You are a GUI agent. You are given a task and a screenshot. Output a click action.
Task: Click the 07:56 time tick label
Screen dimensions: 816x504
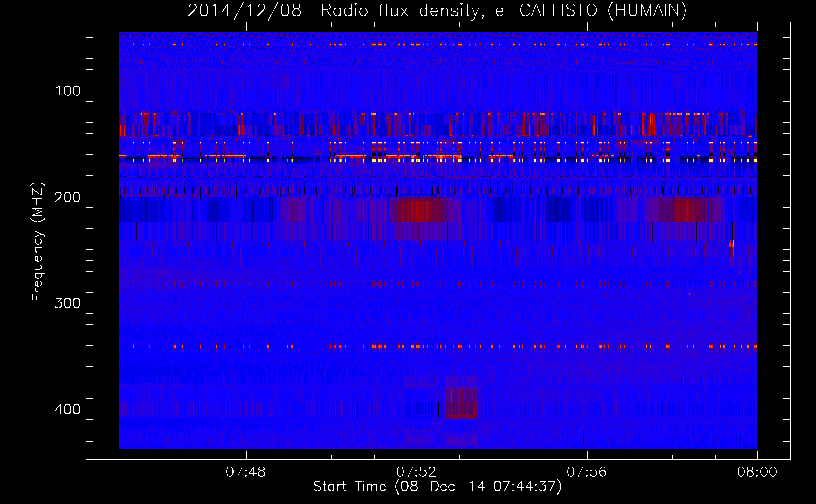click(587, 472)
